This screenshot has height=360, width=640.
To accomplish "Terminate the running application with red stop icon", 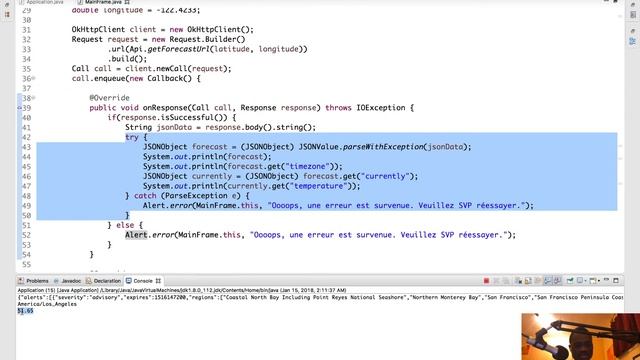I will tap(486, 281).
